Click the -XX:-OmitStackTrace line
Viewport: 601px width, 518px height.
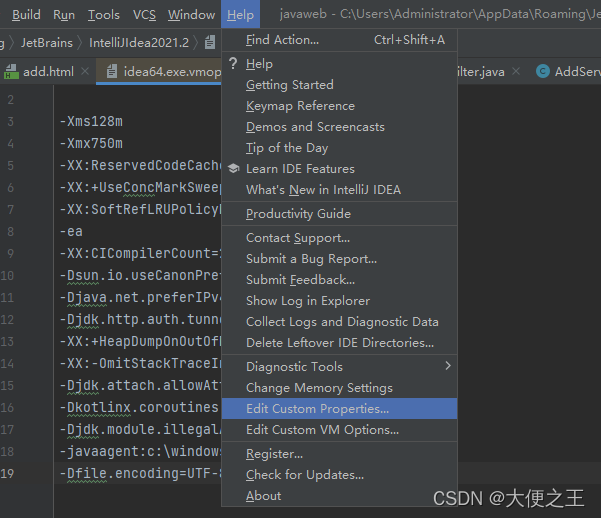click(140, 363)
